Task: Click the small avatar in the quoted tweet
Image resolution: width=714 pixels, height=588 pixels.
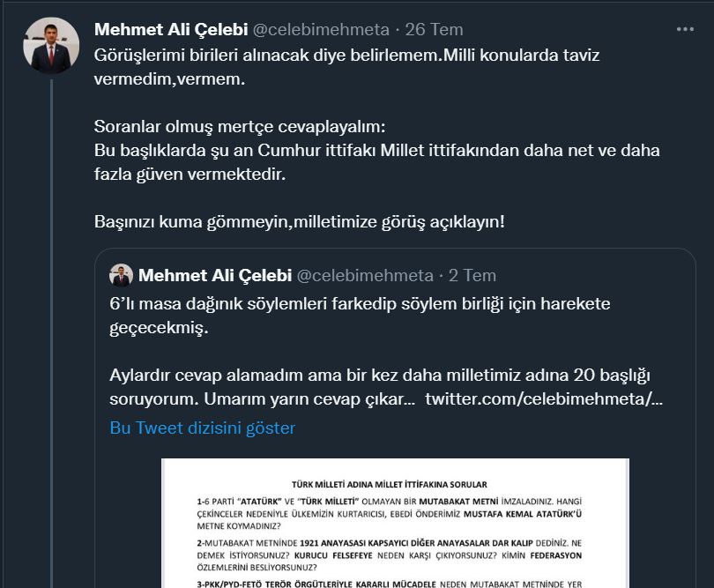Action: (122, 275)
